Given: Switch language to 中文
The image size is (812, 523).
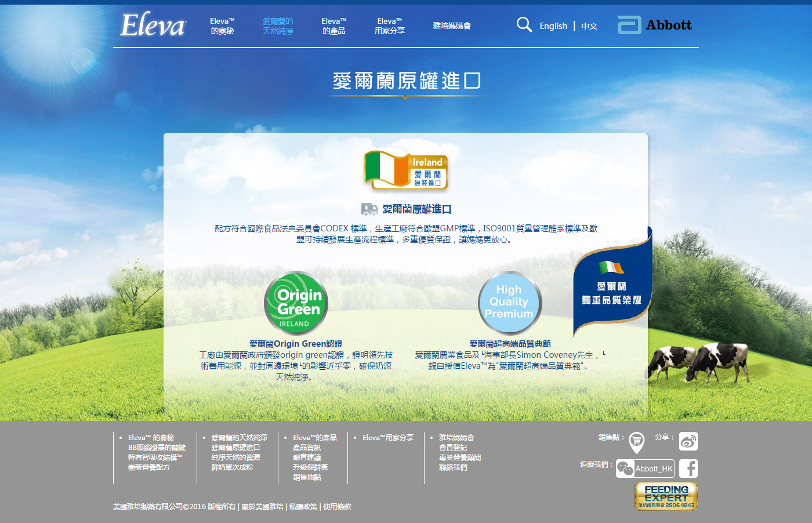Looking at the screenshot, I should pyautogui.click(x=589, y=26).
